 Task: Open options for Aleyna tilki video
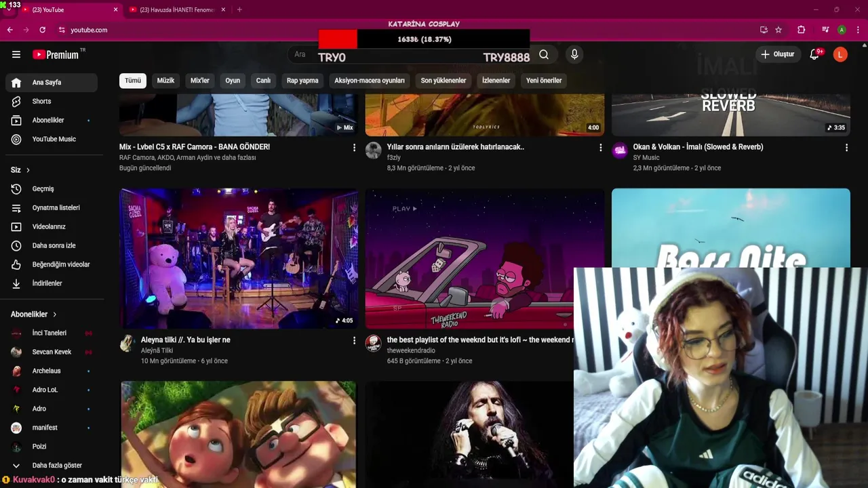pos(354,340)
